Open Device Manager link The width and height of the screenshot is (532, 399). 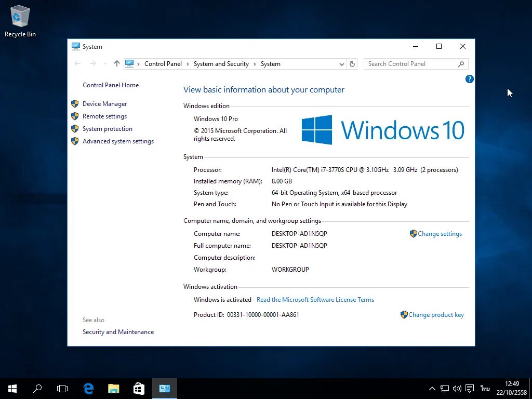pyautogui.click(x=104, y=104)
